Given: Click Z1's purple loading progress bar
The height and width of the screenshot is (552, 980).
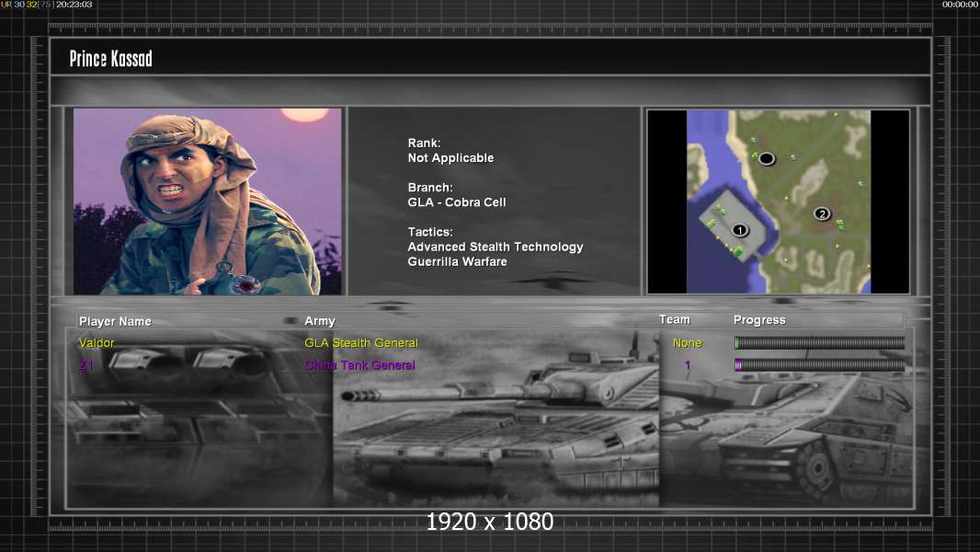Looking at the screenshot, I should tap(819, 365).
